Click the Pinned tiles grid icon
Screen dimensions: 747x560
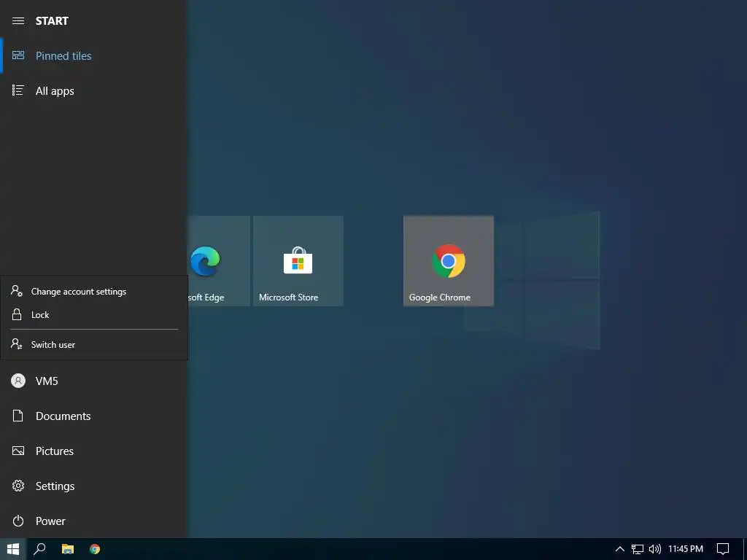pyautogui.click(x=18, y=55)
